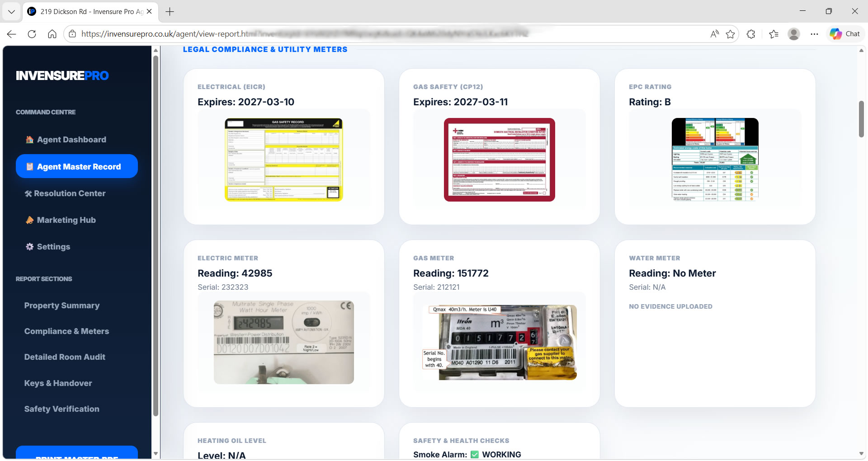
Task: Click the browser Home icon
Action: pos(52,34)
